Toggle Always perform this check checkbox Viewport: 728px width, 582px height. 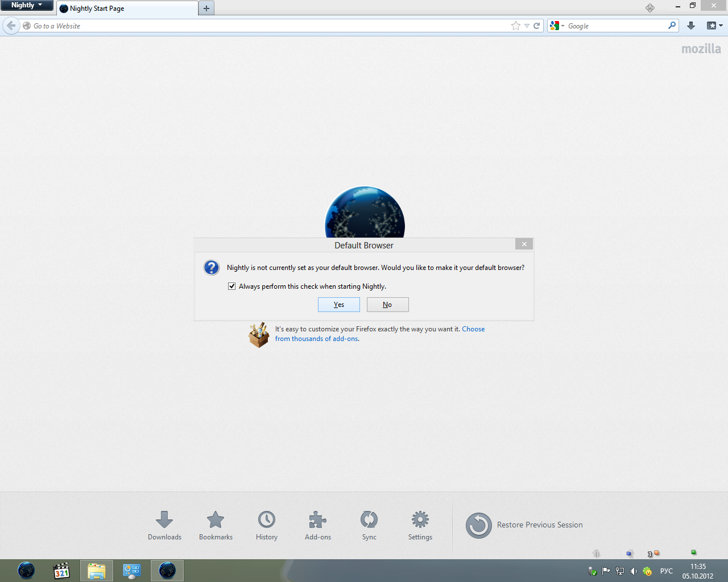(231, 286)
